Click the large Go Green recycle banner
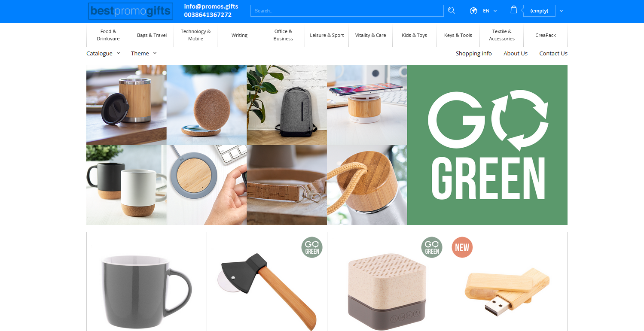This screenshot has width=644, height=331. coord(487,145)
